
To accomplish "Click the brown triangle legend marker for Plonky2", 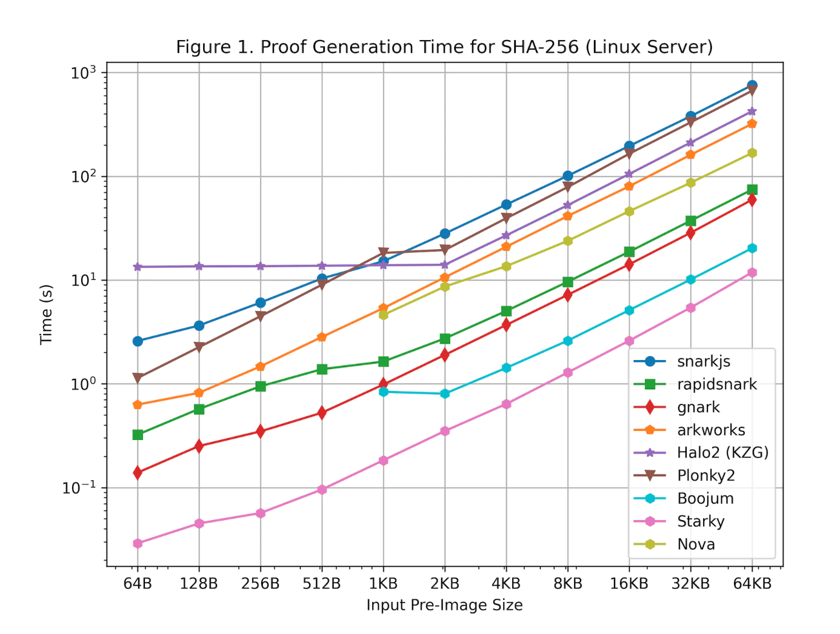I will 650,476.
